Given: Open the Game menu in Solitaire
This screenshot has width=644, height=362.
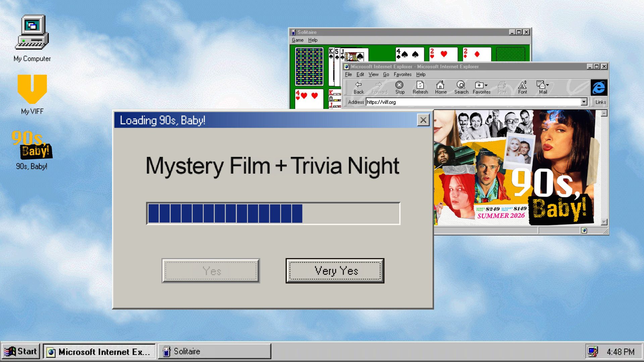Looking at the screenshot, I should pos(298,40).
